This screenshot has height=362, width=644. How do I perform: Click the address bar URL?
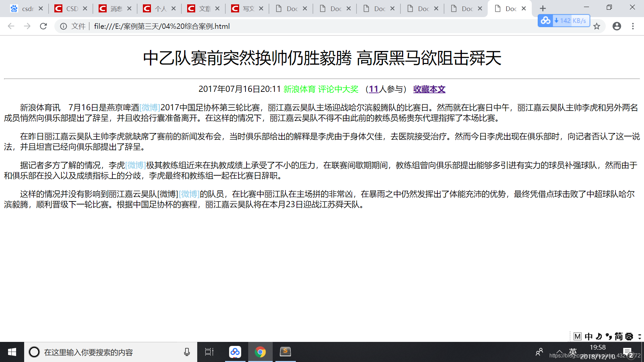162,26
